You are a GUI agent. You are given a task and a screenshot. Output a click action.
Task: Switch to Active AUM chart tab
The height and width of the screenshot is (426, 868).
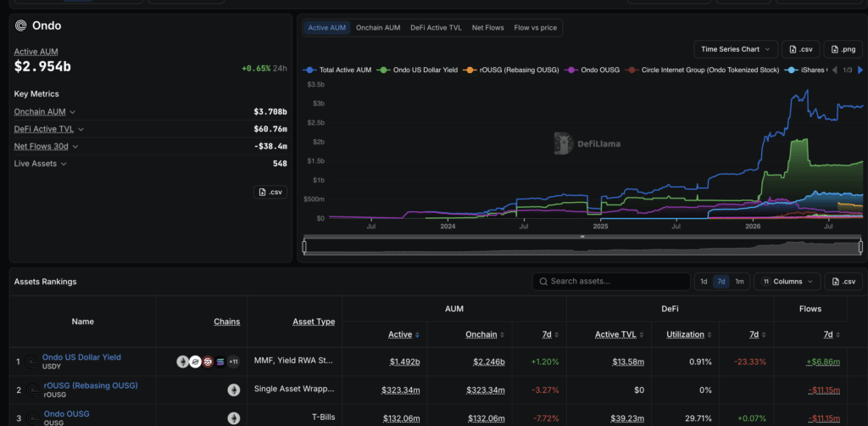click(x=326, y=28)
